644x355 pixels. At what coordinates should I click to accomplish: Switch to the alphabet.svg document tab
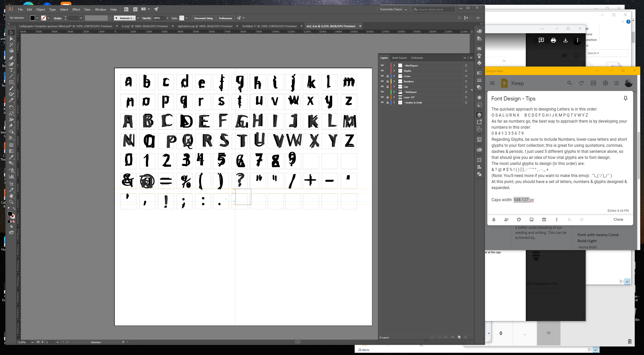click(205, 26)
